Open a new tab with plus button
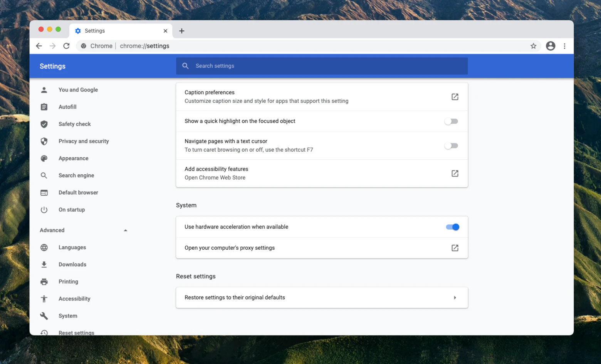This screenshot has width=601, height=364. click(182, 31)
